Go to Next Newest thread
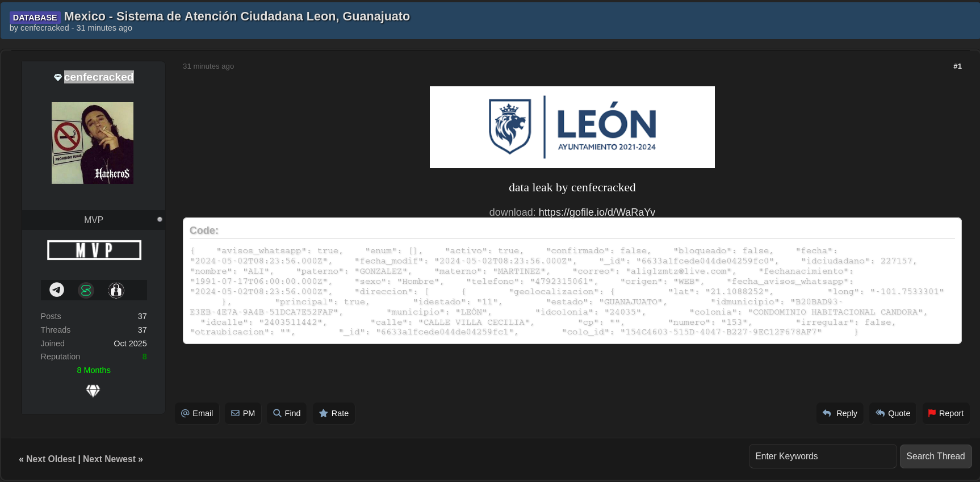This screenshot has height=482, width=980. [x=110, y=459]
